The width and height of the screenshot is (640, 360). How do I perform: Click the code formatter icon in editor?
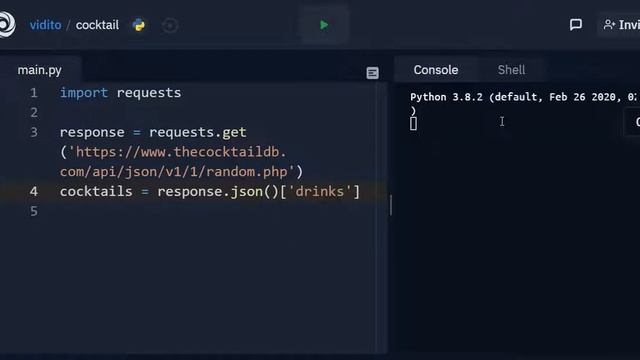click(372, 73)
